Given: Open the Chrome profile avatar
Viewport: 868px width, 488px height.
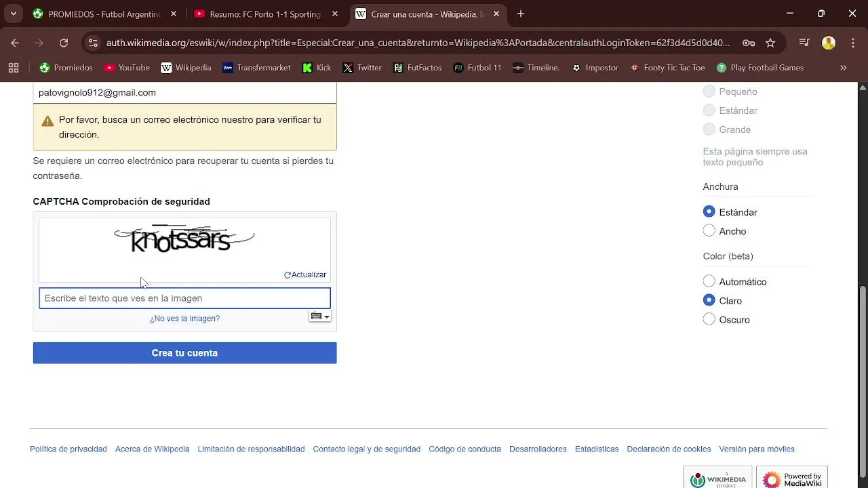Looking at the screenshot, I should point(829,43).
